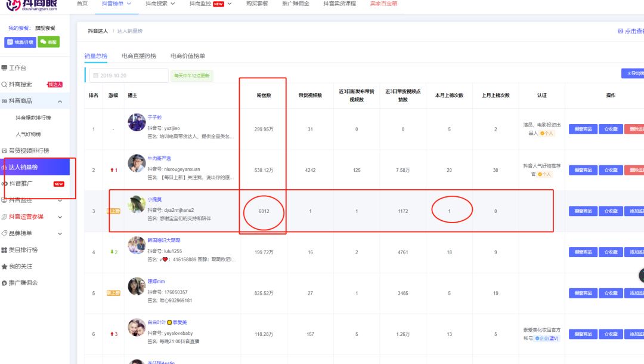Click the 牛肉哥严选 name link

click(x=159, y=159)
